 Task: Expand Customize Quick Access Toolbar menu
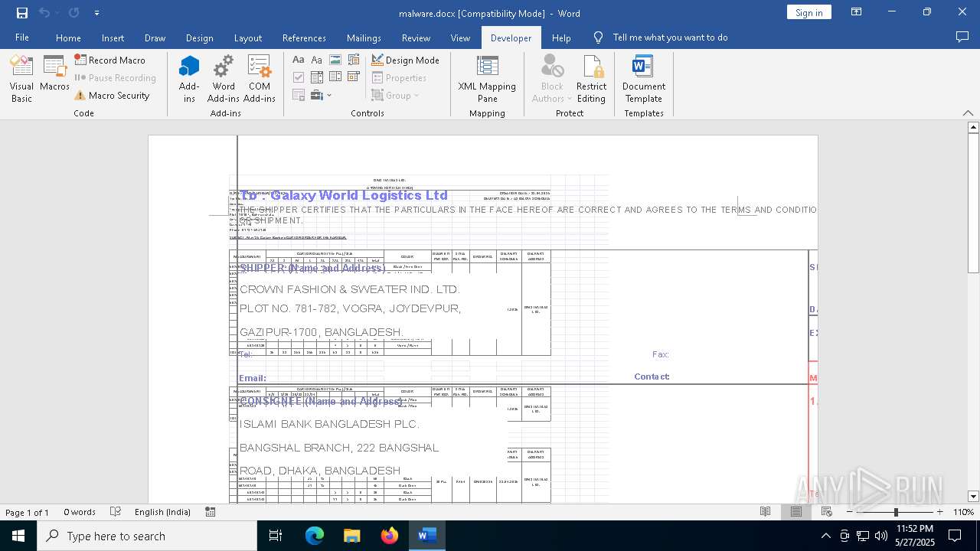coord(96,13)
